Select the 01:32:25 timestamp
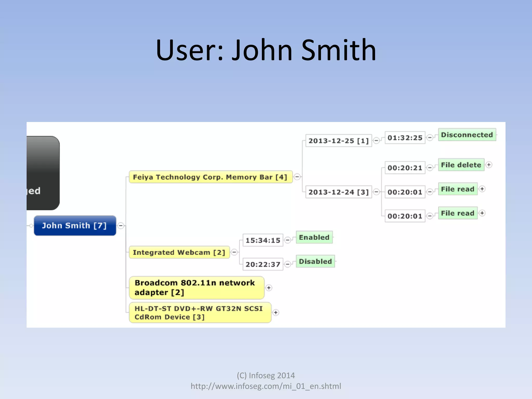This screenshot has width=532, height=399. pos(405,138)
